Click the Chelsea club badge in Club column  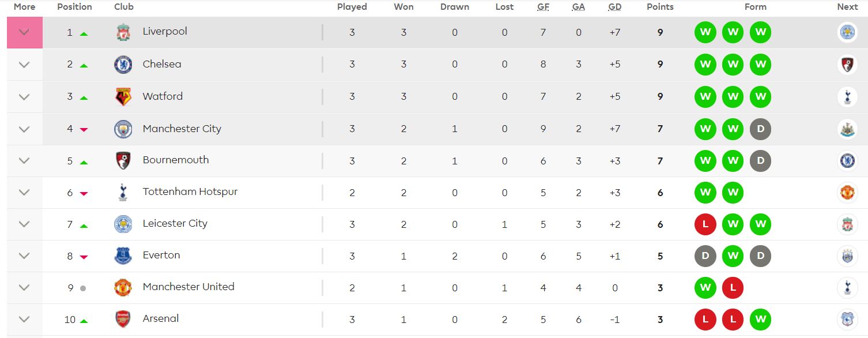[123, 65]
